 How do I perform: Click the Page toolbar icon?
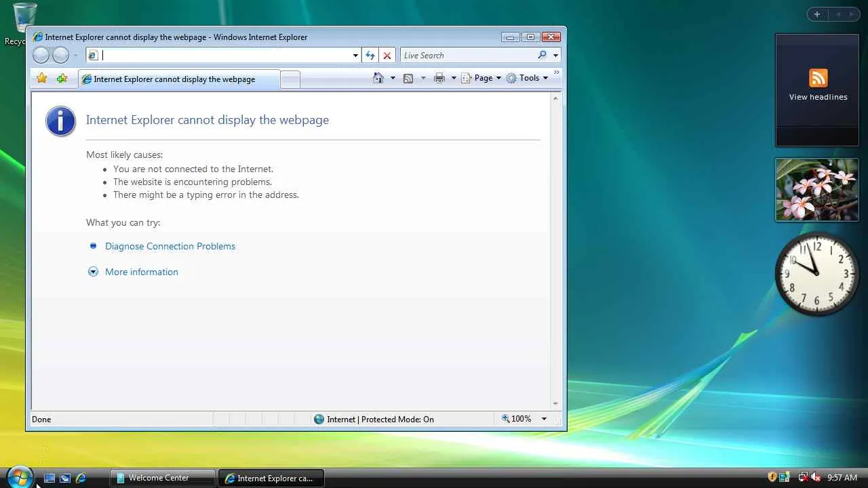click(x=466, y=78)
